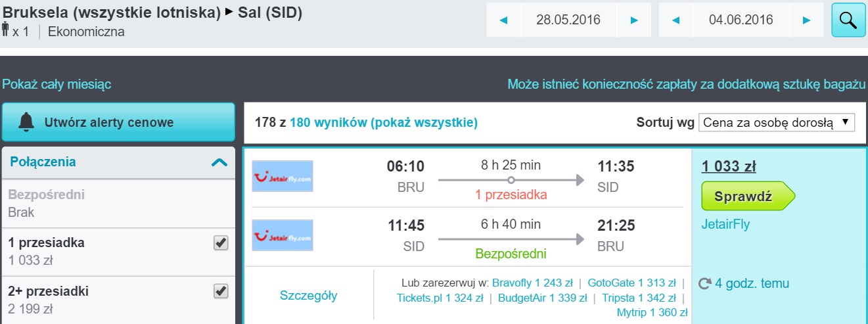Open Szczegóły flight details
868x324 pixels.
click(308, 296)
